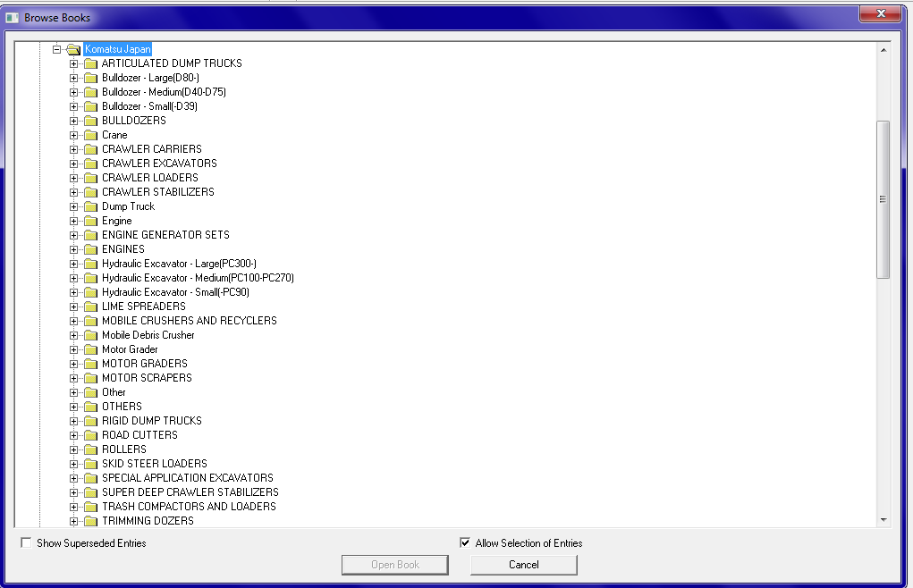The height and width of the screenshot is (588, 913).
Task: Expand the SUPER DEEP CRAWLER STABILIZERS node
Action: 73,492
